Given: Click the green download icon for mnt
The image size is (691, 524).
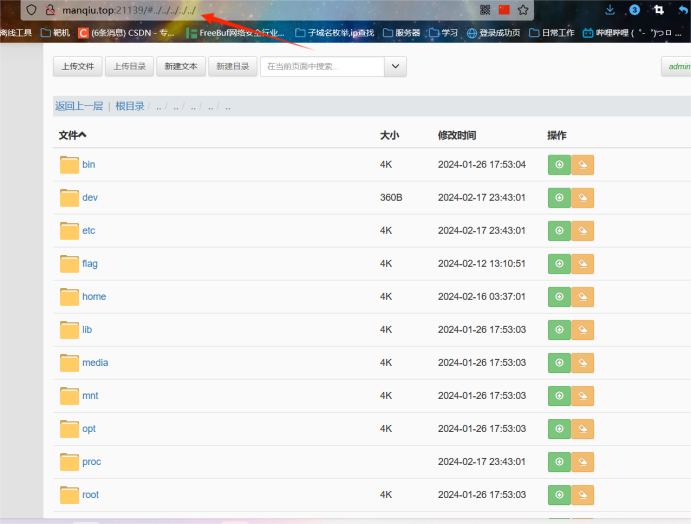Looking at the screenshot, I should click(x=559, y=396).
